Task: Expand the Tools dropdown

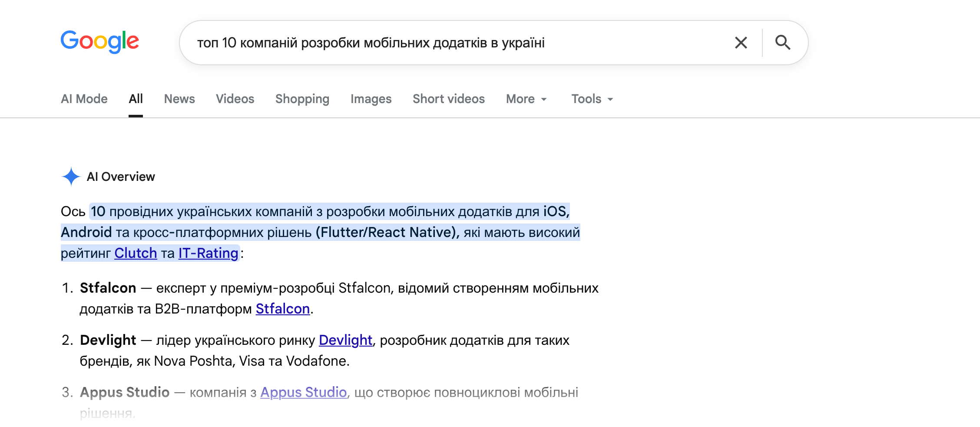Action: click(x=593, y=99)
